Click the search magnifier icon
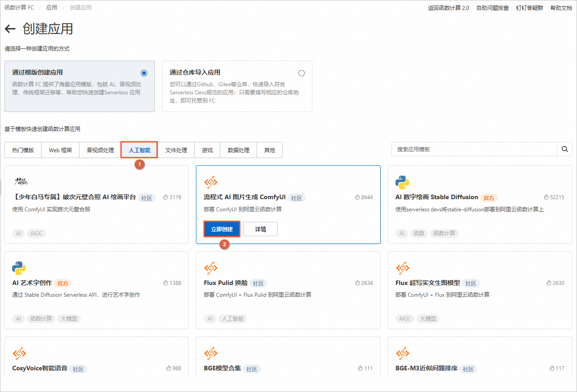This screenshot has height=392, width=577. 565,149
